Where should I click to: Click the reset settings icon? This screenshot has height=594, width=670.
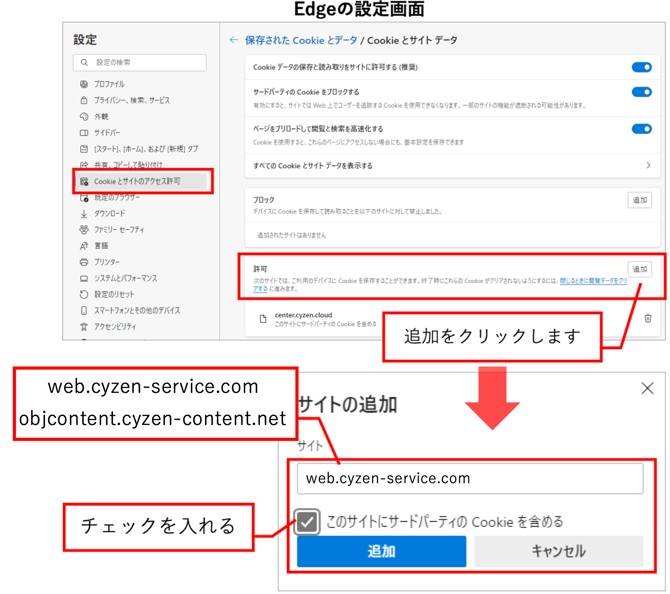pyautogui.click(x=84, y=294)
